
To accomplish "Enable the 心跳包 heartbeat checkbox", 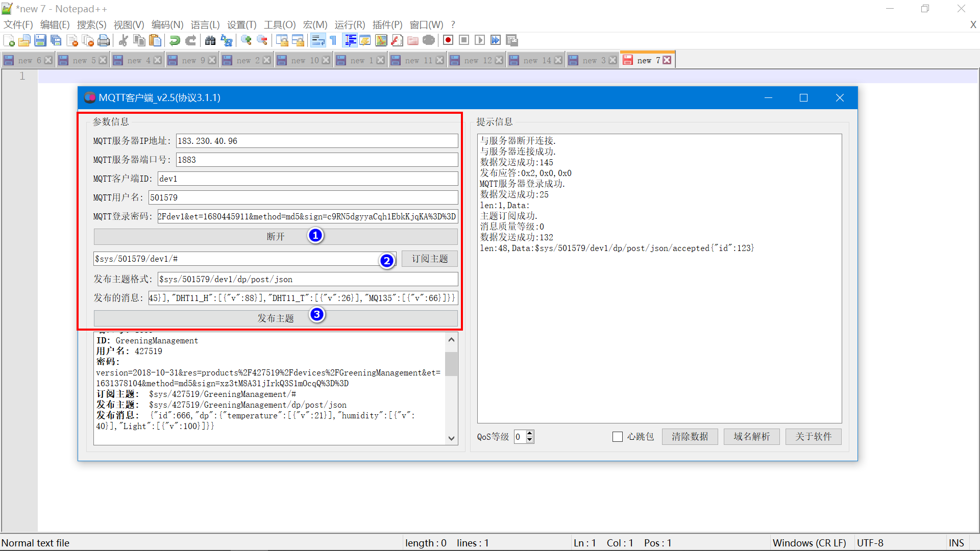I will (x=618, y=437).
